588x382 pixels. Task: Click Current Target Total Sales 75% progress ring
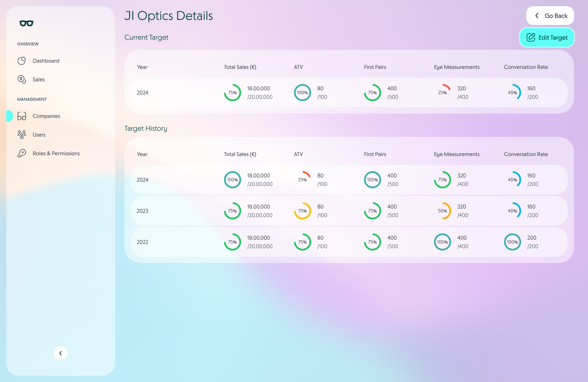pyautogui.click(x=233, y=93)
